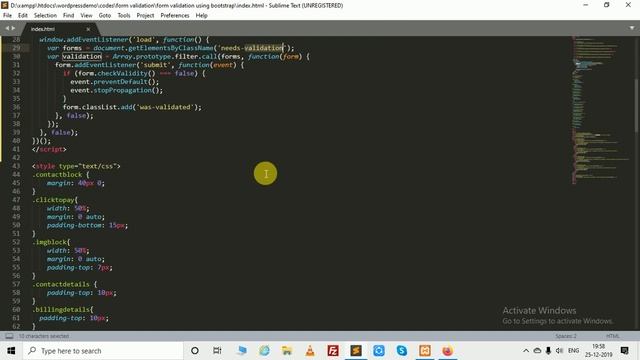Click the microphone tray icon
This screenshot has width=640, height=360.
coord(548,351)
